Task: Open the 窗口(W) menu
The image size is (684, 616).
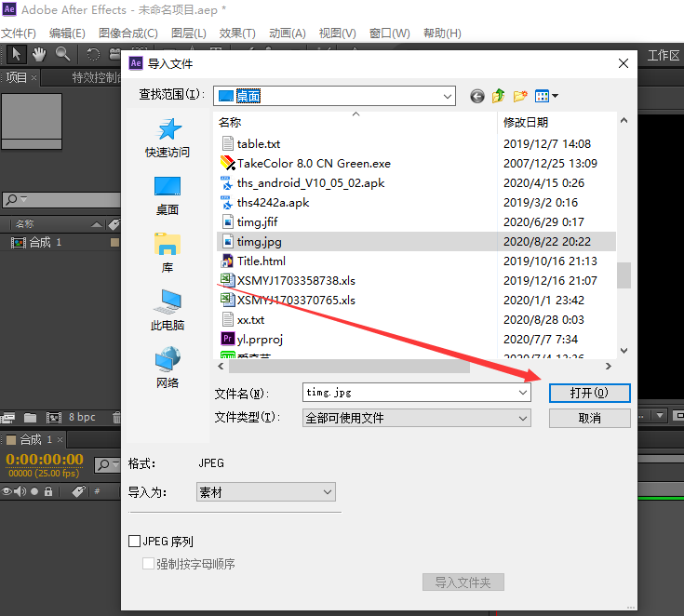Action: click(390, 33)
